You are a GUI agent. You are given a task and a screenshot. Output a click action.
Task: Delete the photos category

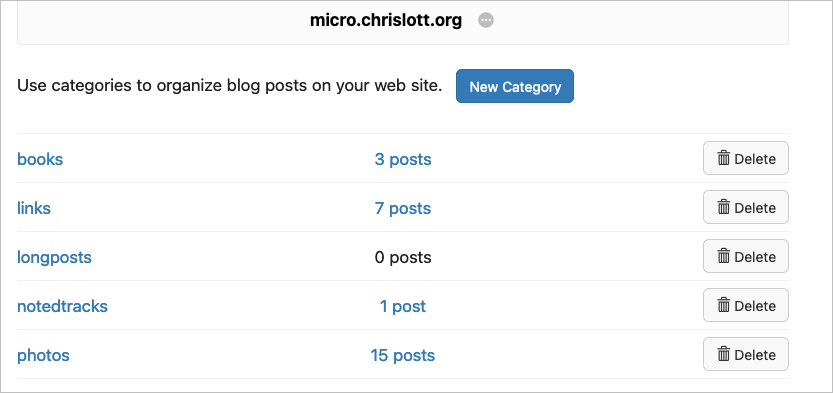click(x=746, y=354)
